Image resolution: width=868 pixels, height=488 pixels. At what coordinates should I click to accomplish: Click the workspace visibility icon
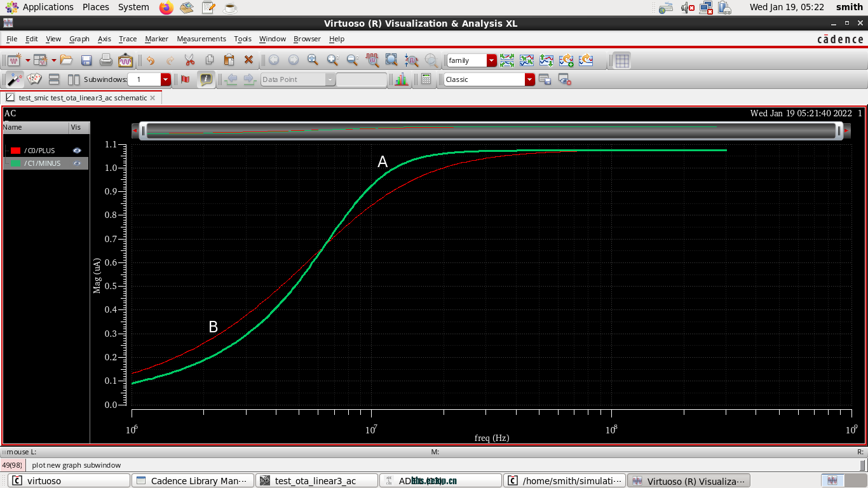(564, 79)
